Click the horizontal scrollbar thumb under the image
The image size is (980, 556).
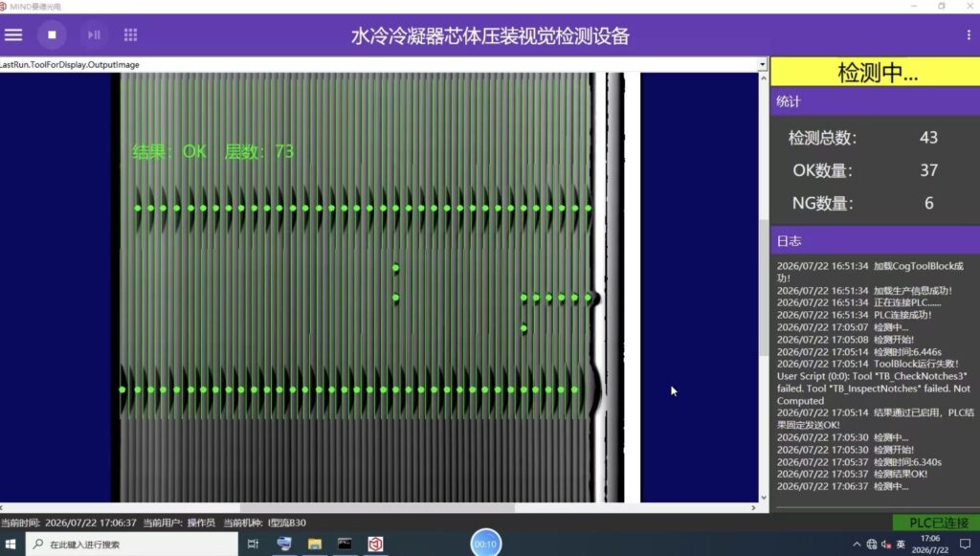pos(377,508)
